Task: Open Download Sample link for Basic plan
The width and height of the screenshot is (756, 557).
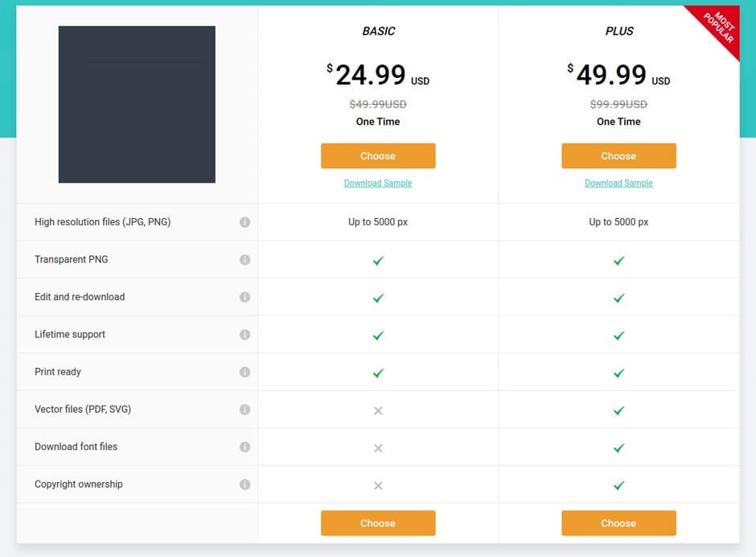Action: coord(377,184)
